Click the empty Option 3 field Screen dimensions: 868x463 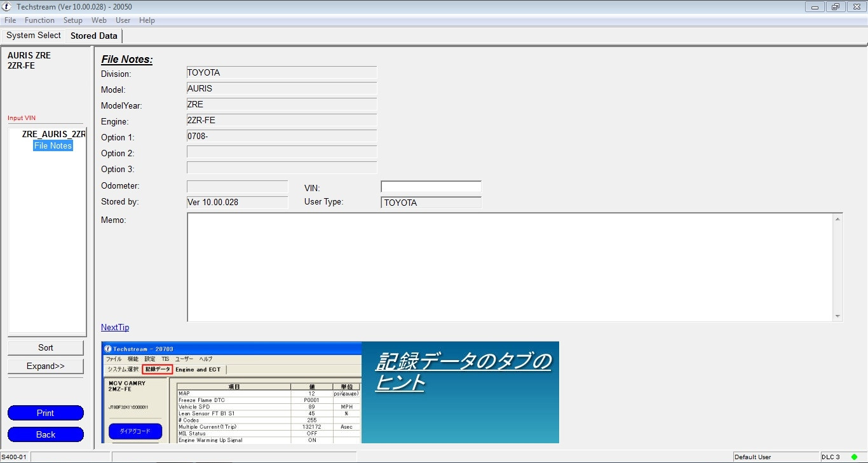[281, 168]
